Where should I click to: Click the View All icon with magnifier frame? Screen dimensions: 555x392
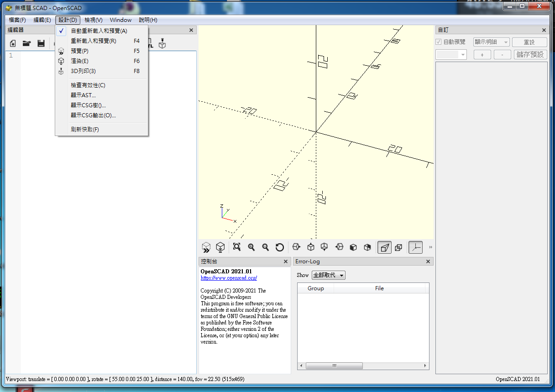point(236,247)
